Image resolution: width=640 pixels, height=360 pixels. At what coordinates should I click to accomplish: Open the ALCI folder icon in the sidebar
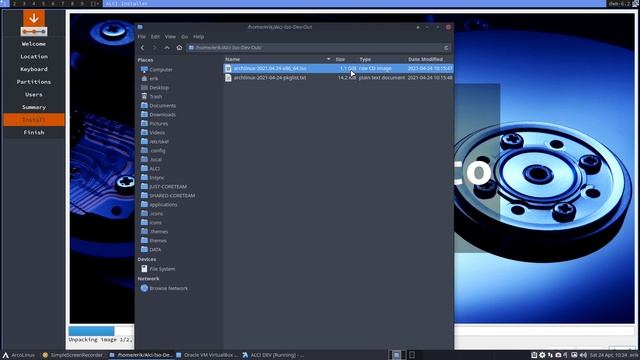pos(144,168)
